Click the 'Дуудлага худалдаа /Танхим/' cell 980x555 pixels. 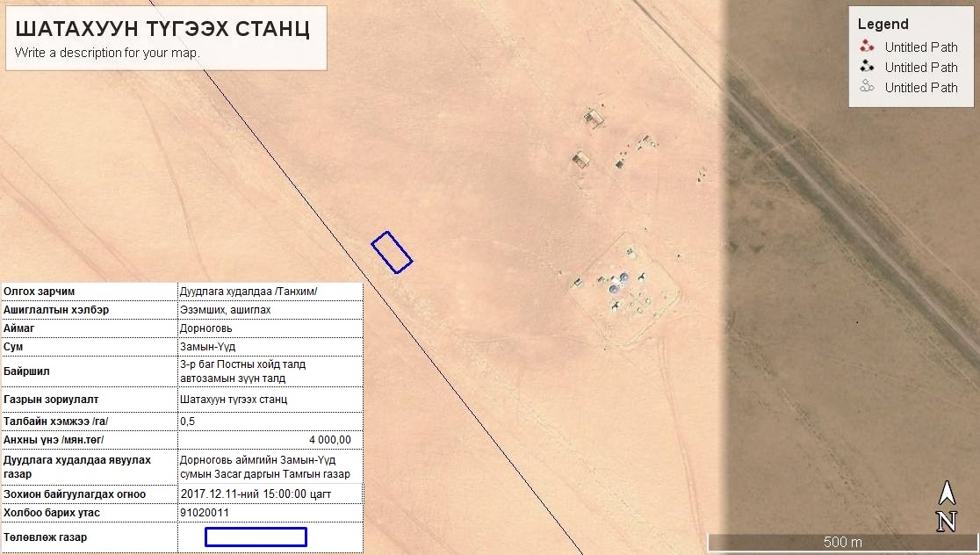pyautogui.click(x=270, y=292)
